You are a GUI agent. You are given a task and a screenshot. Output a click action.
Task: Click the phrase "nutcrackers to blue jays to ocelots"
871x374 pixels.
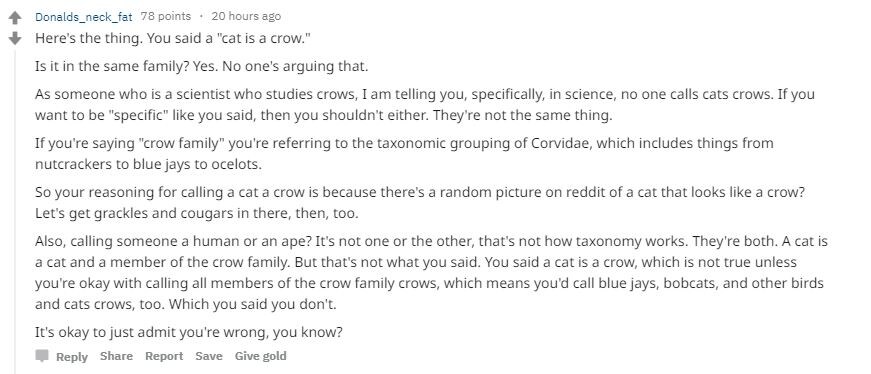(148, 165)
